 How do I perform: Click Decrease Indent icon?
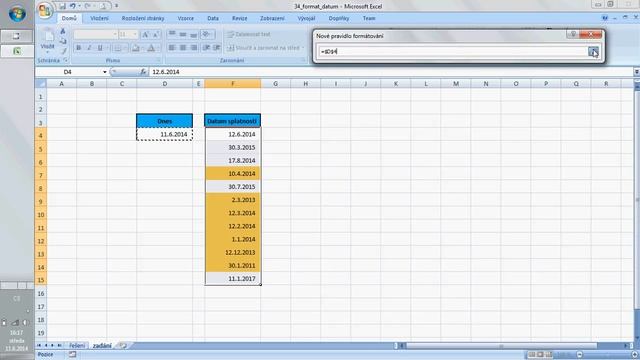pyautogui.click(x=206, y=48)
